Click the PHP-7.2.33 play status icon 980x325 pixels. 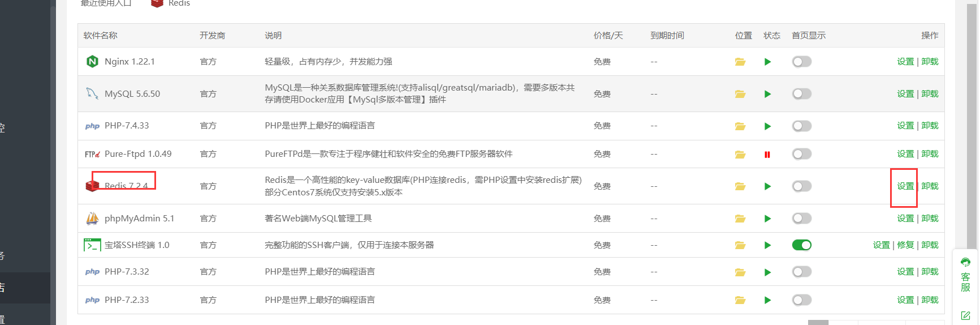tap(767, 300)
